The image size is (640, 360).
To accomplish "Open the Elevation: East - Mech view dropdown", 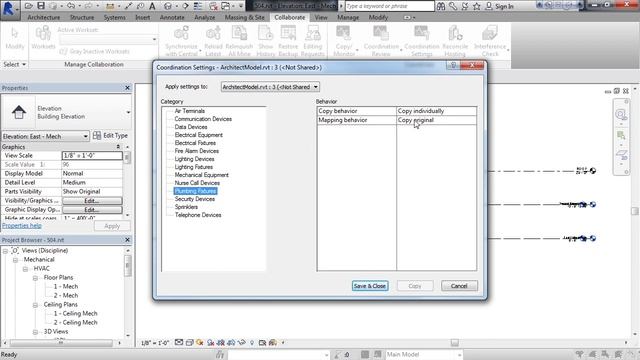I will (46, 136).
